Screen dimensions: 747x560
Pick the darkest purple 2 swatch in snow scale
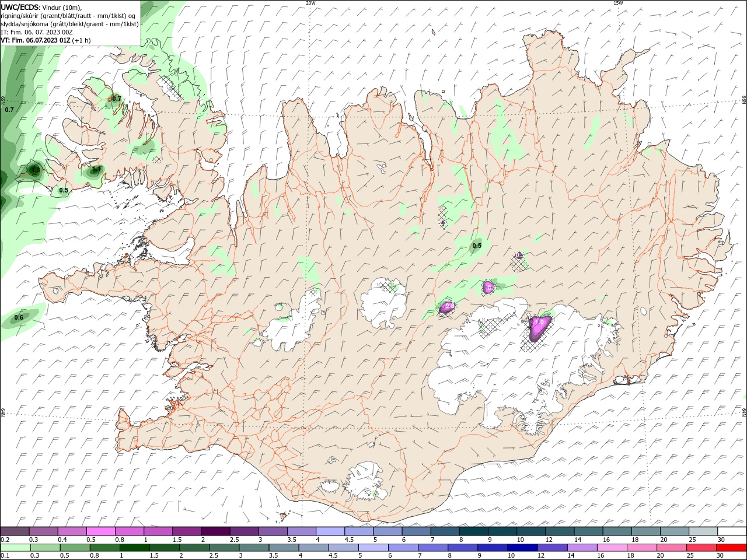click(x=215, y=531)
